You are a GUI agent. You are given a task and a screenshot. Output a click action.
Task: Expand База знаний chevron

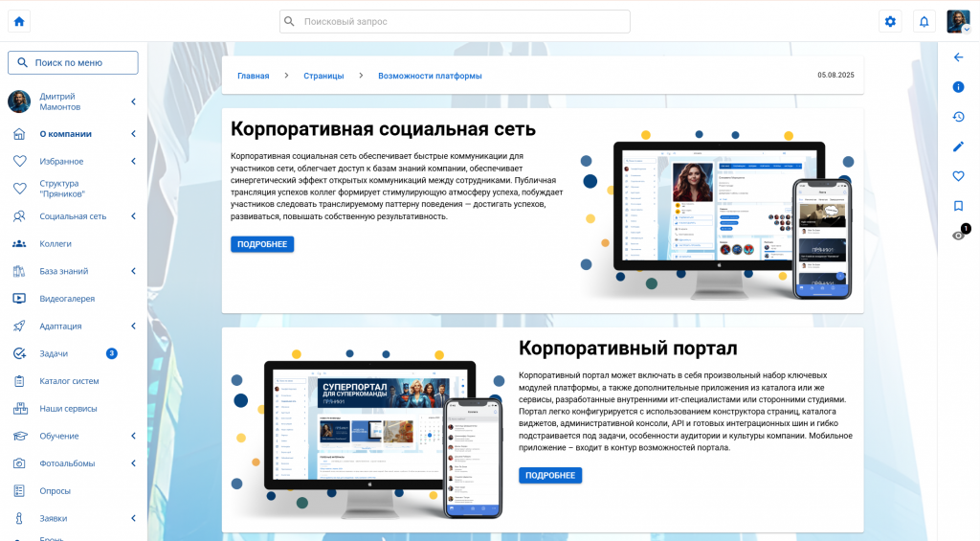[133, 271]
